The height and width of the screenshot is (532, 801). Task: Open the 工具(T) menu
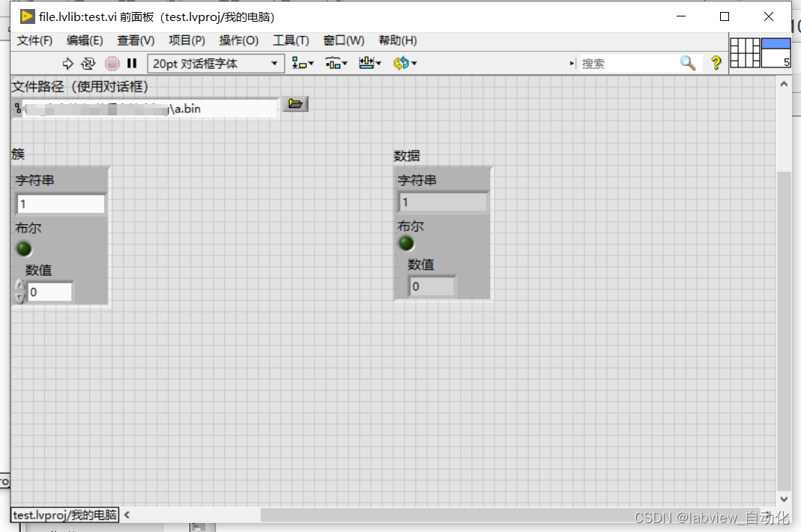(x=291, y=41)
